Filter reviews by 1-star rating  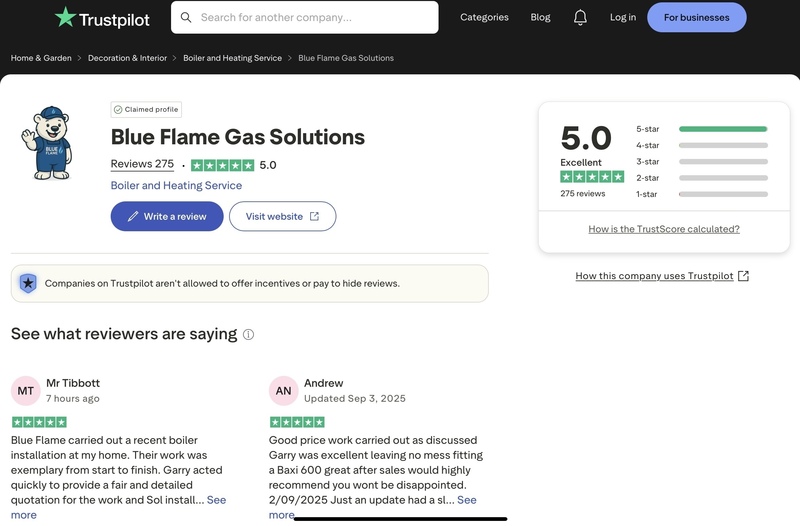click(702, 194)
